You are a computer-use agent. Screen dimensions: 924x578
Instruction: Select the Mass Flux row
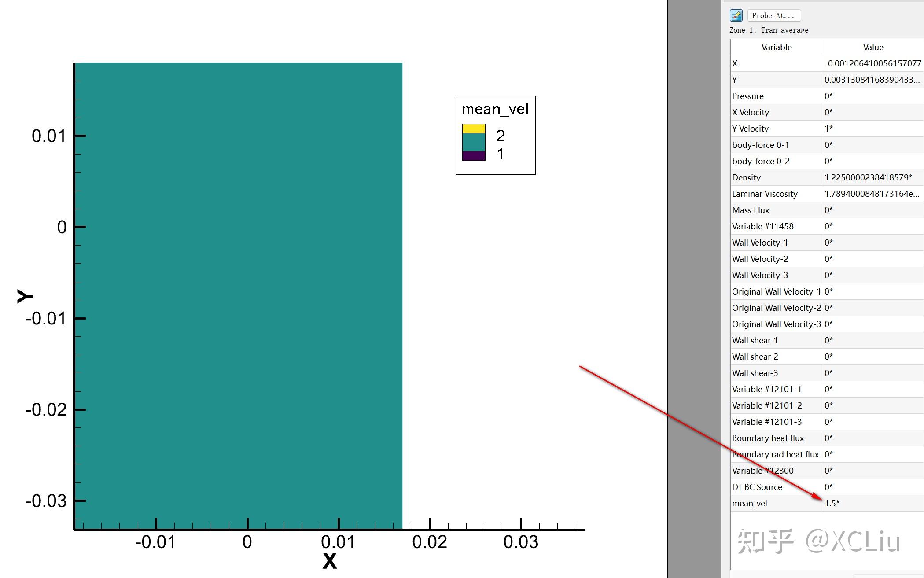[x=751, y=210]
